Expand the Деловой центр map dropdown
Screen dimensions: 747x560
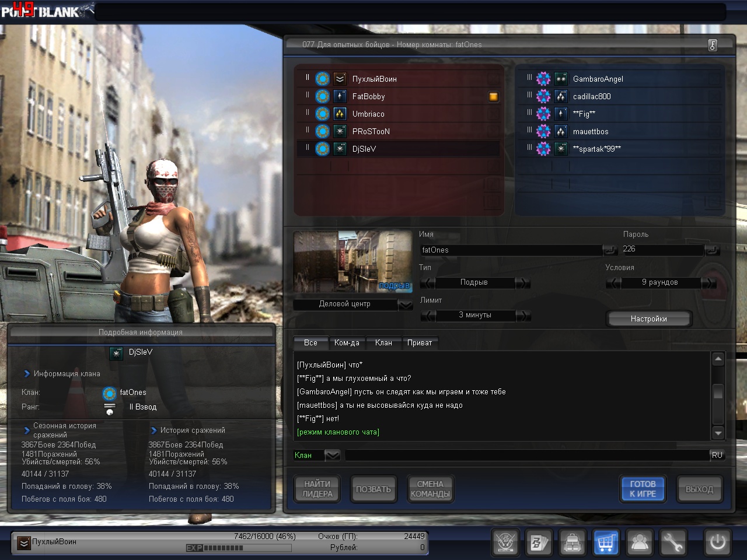[405, 304]
